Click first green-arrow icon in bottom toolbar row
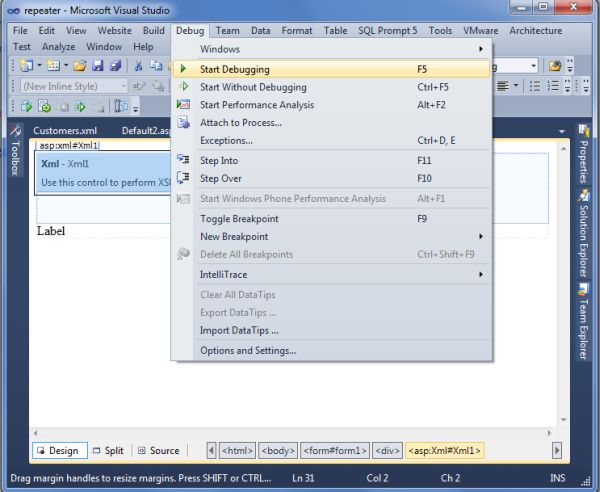This screenshot has width=600, height=492. (x=26, y=106)
